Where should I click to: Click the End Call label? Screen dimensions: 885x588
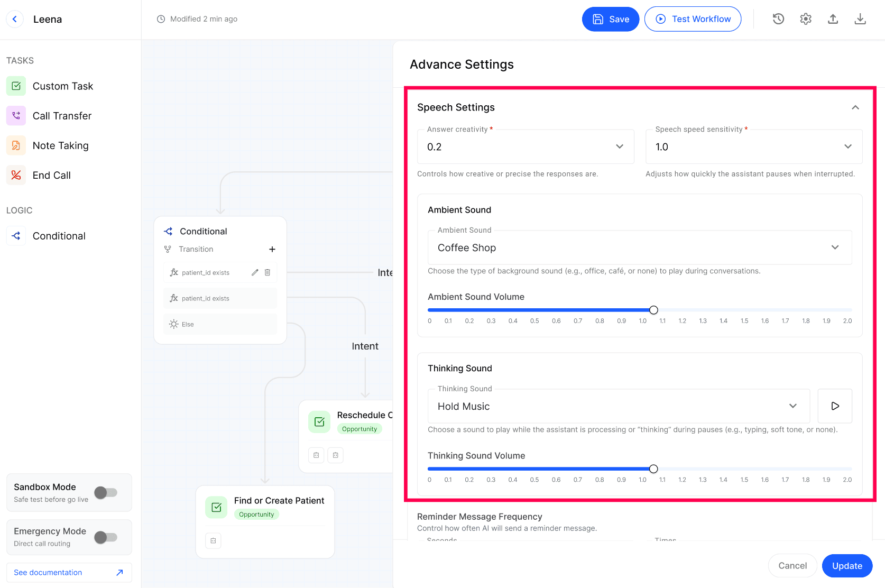coord(52,175)
